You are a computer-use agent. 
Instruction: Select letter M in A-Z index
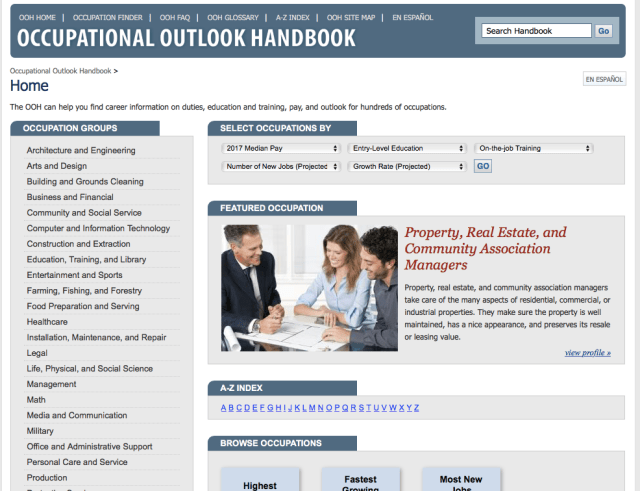pyautogui.click(x=312, y=408)
